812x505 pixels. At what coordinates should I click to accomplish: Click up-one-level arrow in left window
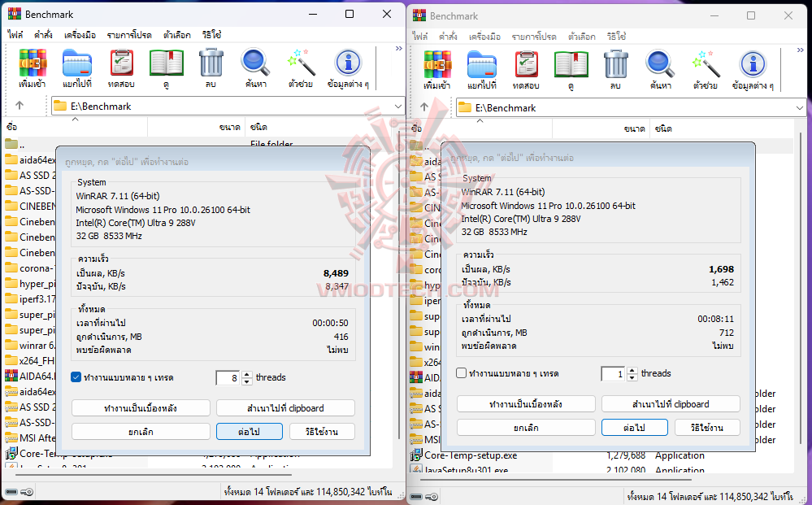[x=20, y=106]
